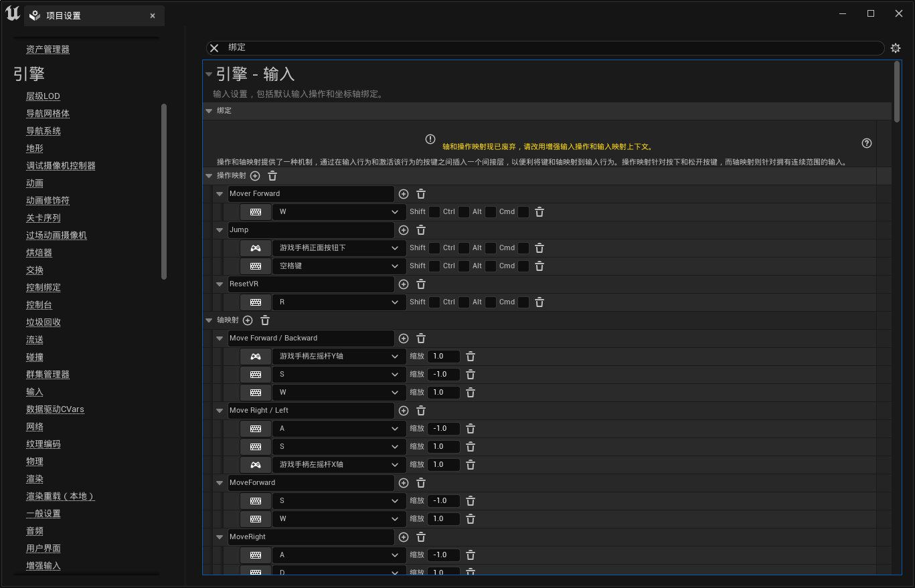Remove the W key from Mover Forward
Screen dimensions: 915x588
[539, 212]
